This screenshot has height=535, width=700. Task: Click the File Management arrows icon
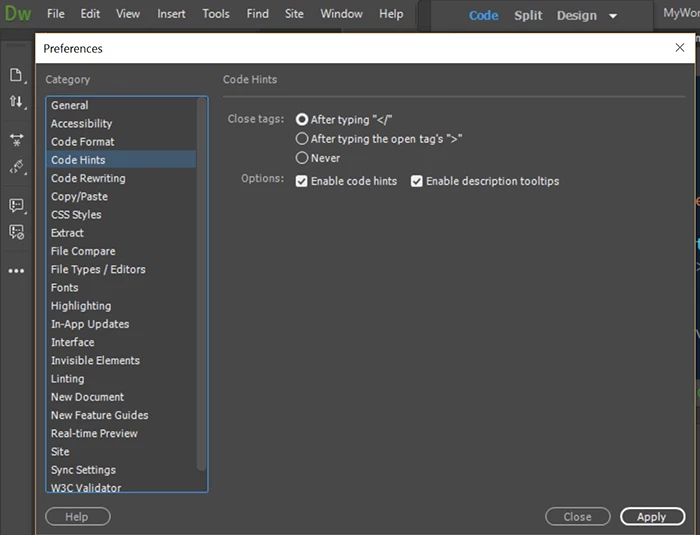(17, 102)
